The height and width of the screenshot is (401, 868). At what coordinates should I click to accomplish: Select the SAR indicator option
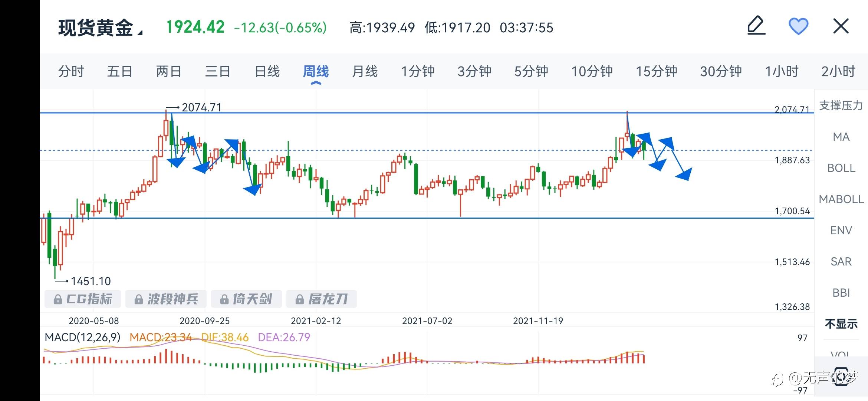point(841,262)
